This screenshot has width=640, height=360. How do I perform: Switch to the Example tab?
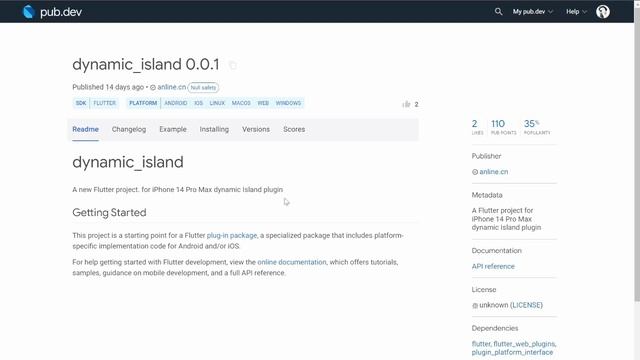[x=173, y=129]
